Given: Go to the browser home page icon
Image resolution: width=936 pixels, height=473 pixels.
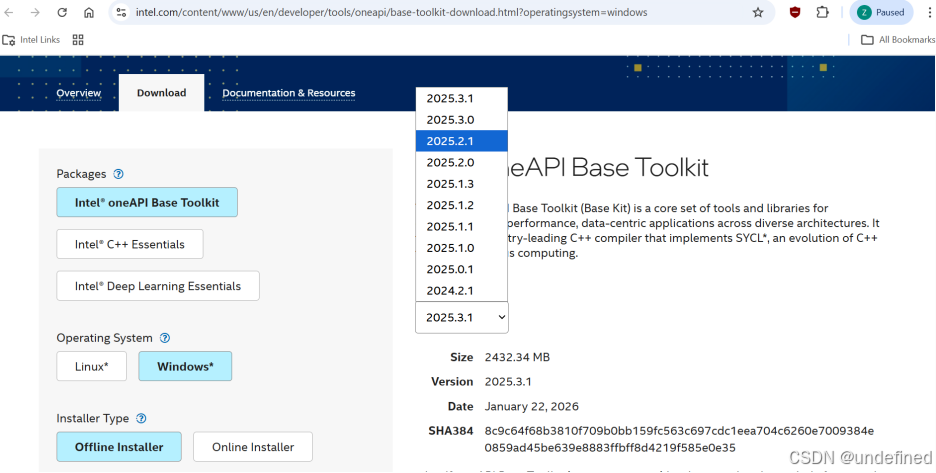Looking at the screenshot, I should [x=89, y=13].
